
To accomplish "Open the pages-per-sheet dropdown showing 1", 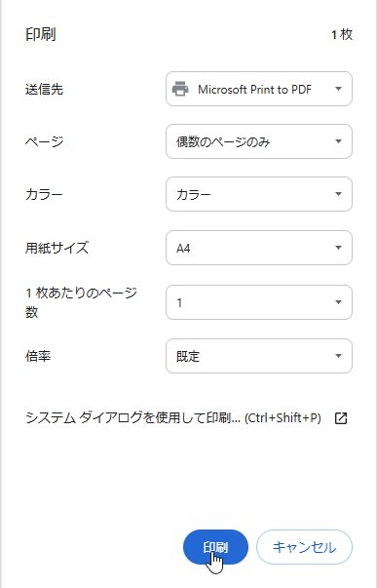I will (x=259, y=302).
